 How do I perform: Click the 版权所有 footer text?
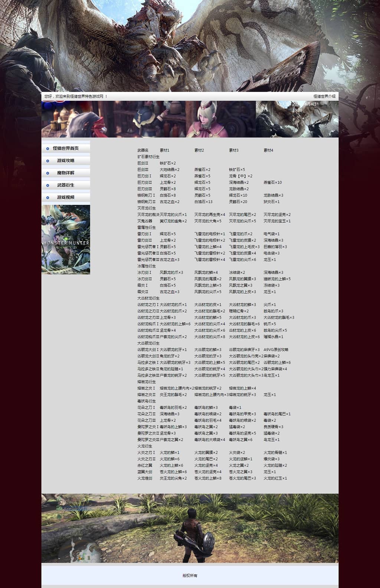[190, 576]
